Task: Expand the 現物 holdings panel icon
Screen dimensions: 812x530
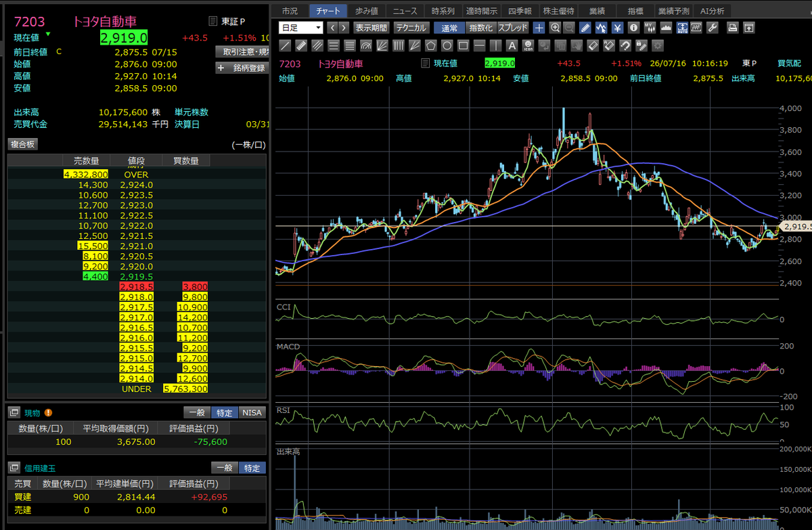Action: 14,412
